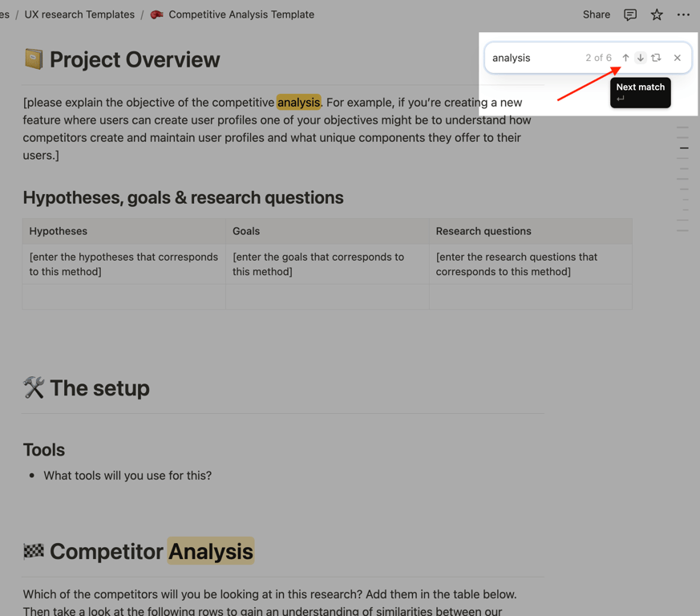Image resolution: width=700 pixels, height=616 pixels.
Task: Click the highlighted table-of-contents marker line
Action: point(684,148)
